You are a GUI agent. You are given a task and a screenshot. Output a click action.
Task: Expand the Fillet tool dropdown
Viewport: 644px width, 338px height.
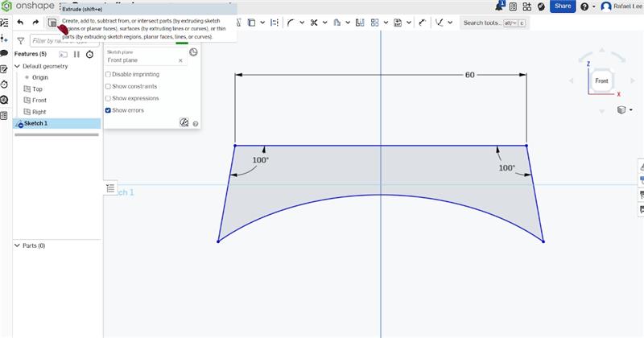(302, 23)
